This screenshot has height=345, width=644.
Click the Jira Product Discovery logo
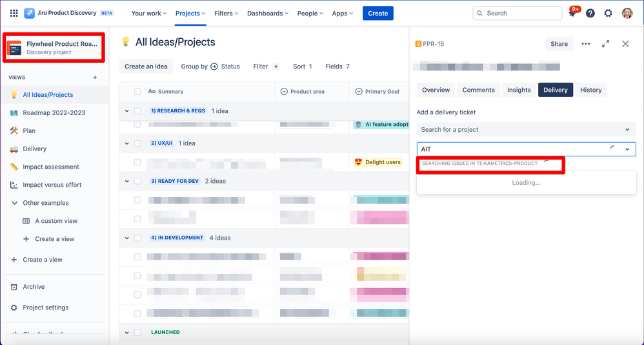point(29,13)
